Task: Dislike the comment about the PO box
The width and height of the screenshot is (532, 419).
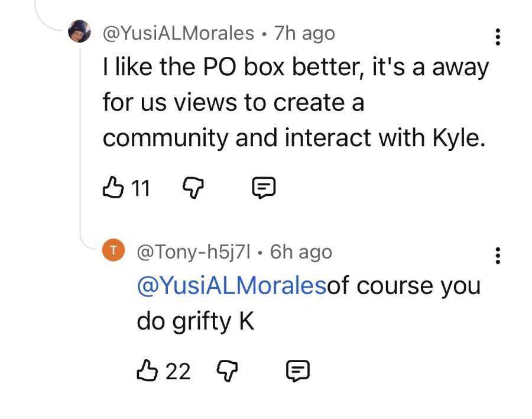Action: (x=193, y=188)
